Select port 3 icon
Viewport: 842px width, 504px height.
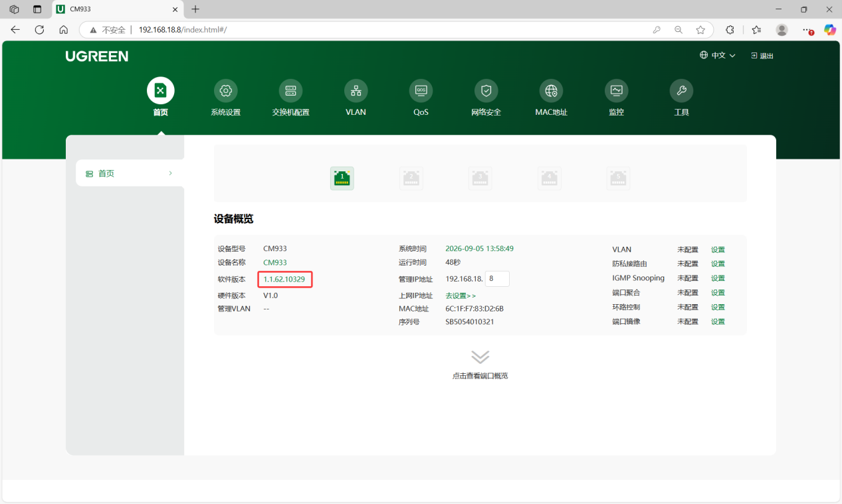tap(480, 178)
